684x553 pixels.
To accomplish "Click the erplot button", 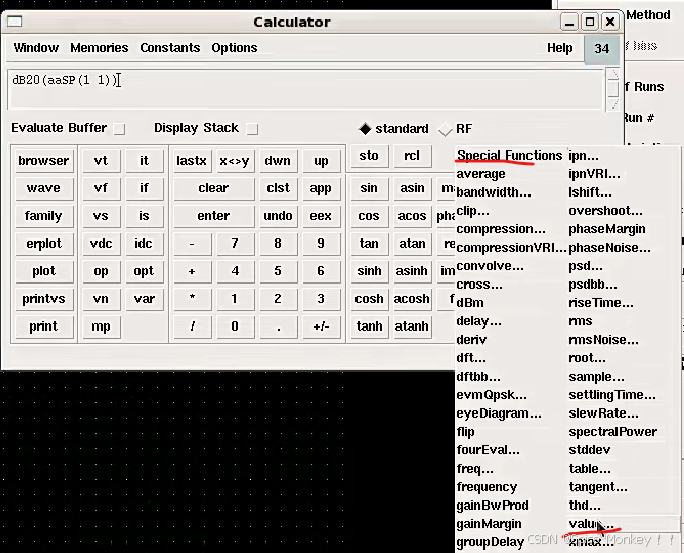I will [44, 243].
